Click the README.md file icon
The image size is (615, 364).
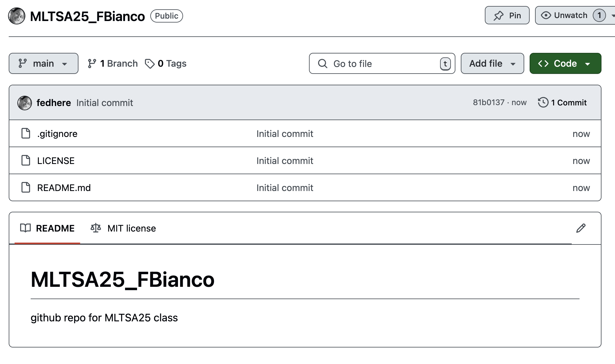coord(26,187)
